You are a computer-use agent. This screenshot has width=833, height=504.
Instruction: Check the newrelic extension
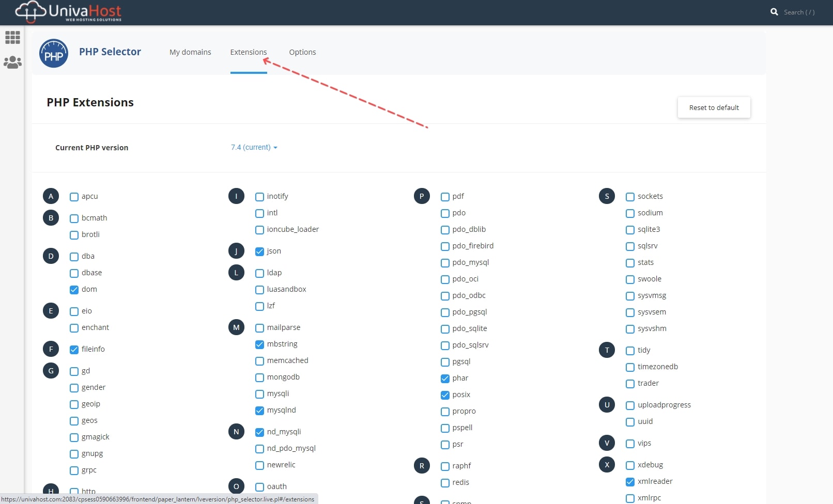pyautogui.click(x=259, y=465)
